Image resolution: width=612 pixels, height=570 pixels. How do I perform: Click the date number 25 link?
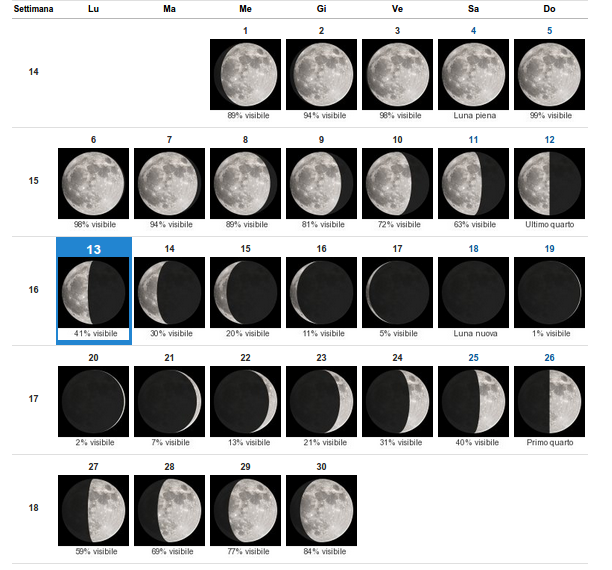coord(473,357)
